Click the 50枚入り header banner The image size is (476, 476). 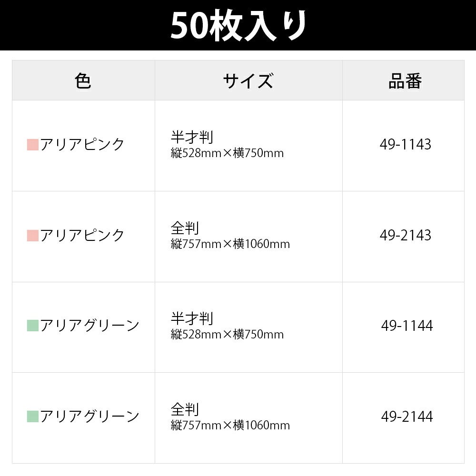click(x=238, y=25)
